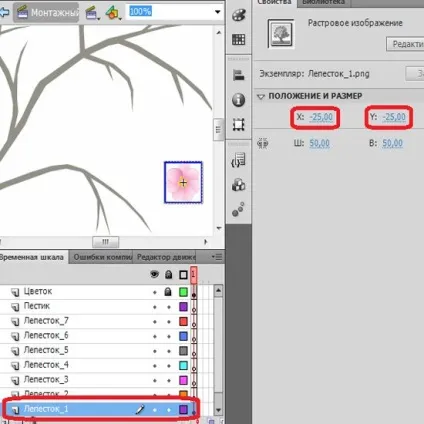Toggle outline view for all layers
The width and height of the screenshot is (424, 424).
(183, 275)
